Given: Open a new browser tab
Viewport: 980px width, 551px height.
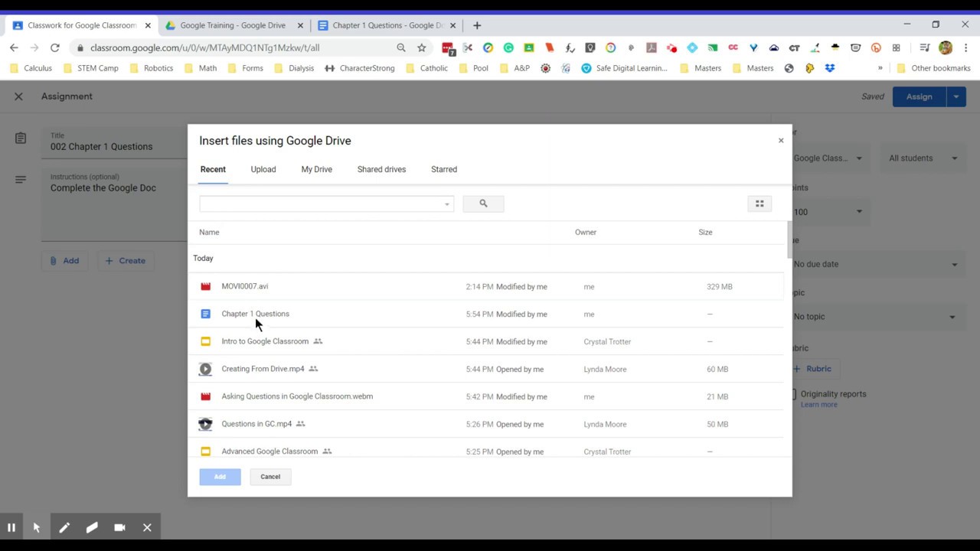Looking at the screenshot, I should coord(477,25).
